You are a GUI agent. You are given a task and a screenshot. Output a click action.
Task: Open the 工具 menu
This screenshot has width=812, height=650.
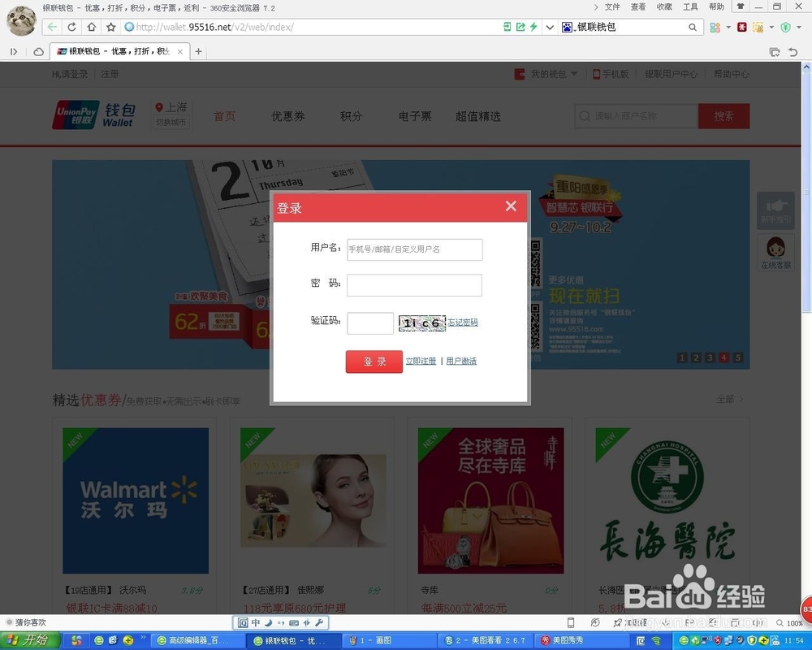pos(690,6)
